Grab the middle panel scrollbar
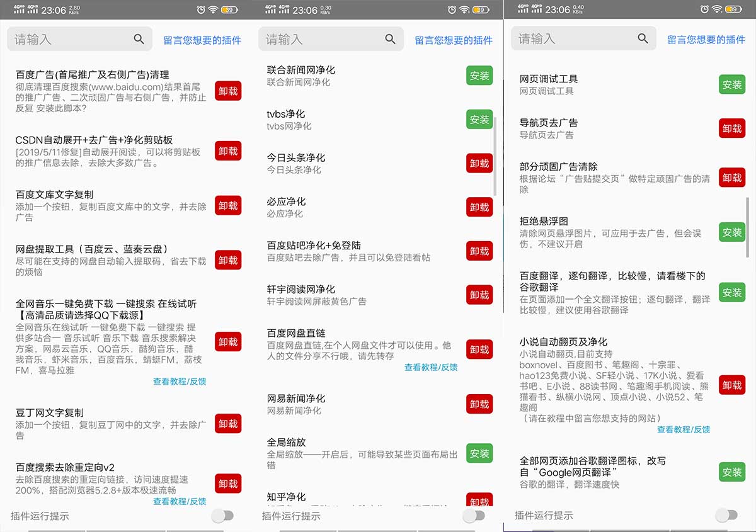This screenshot has width=756, height=532. (x=495, y=156)
